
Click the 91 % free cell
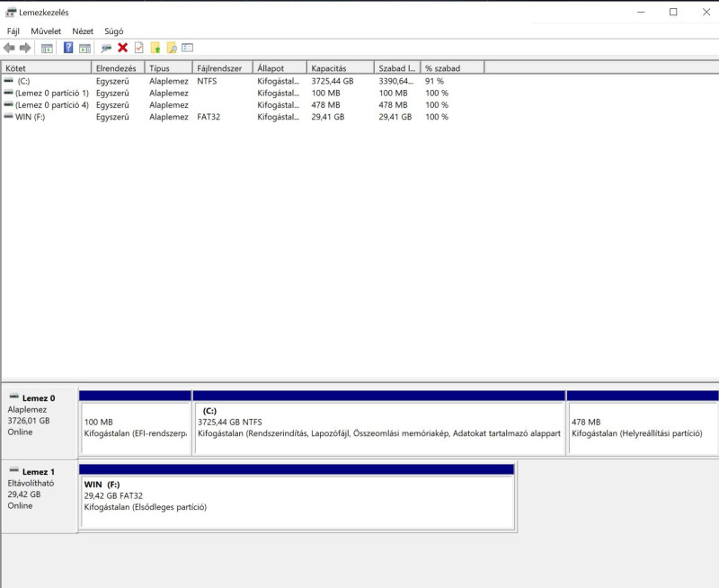pos(434,81)
